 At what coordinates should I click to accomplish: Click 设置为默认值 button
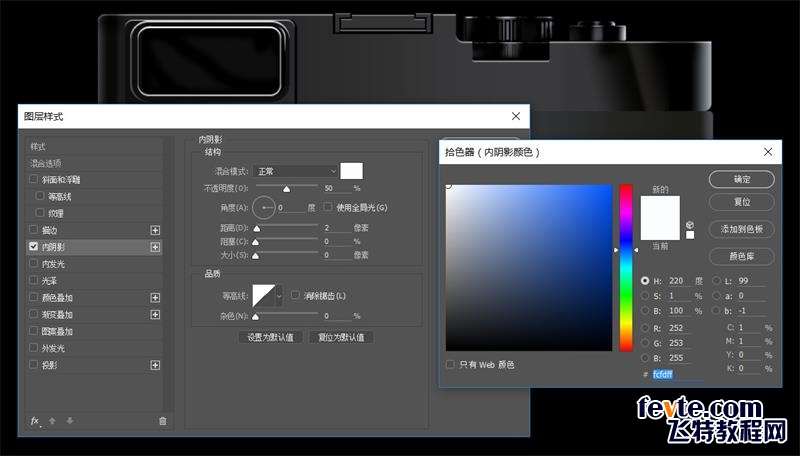pos(270,337)
